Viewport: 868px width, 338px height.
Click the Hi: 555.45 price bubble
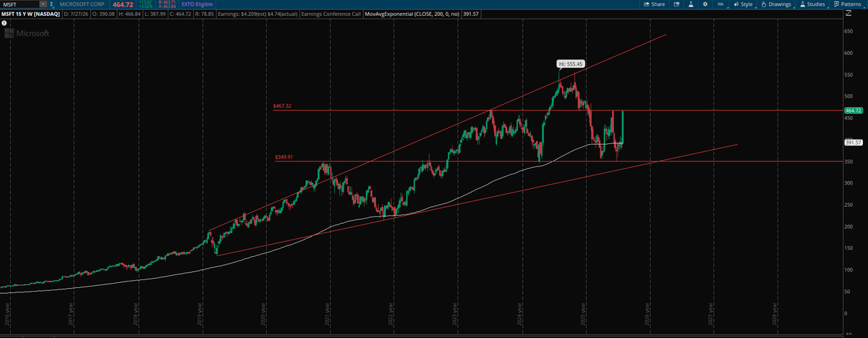click(x=571, y=64)
